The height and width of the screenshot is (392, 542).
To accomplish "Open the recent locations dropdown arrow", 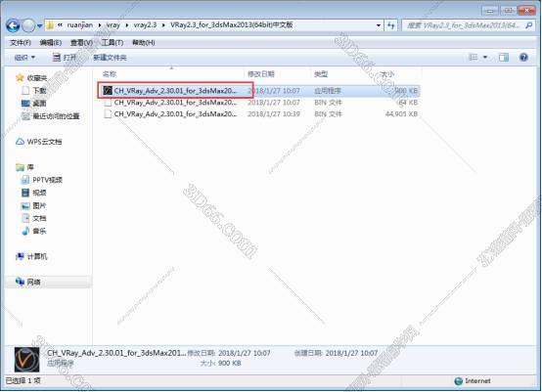I will pos(40,25).
